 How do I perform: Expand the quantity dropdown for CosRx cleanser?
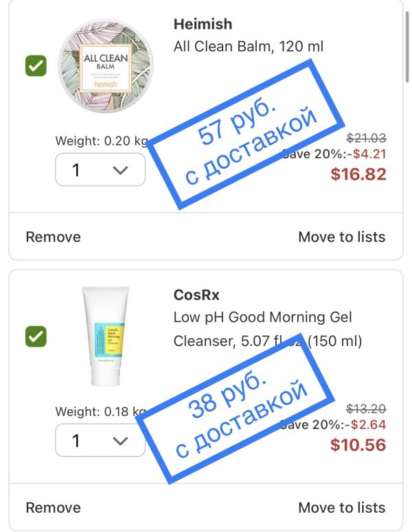[100, 440]
